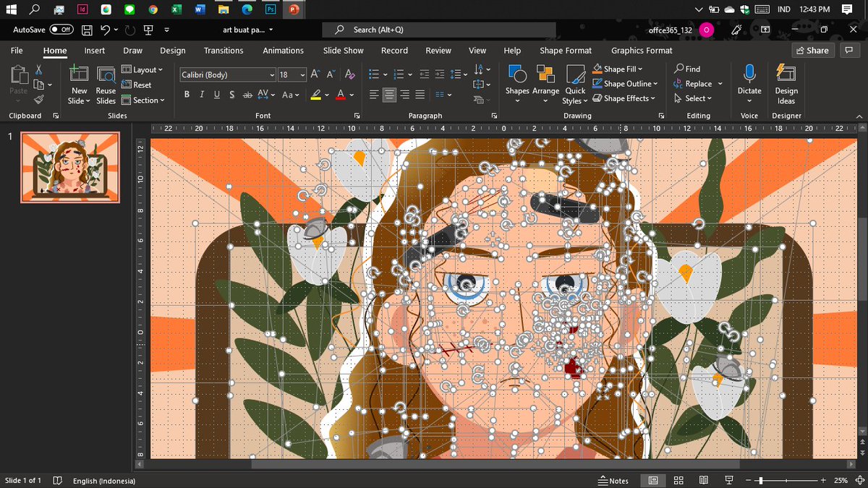Toggle Italic formatting

pyautogui.click(x=201, y=95)
